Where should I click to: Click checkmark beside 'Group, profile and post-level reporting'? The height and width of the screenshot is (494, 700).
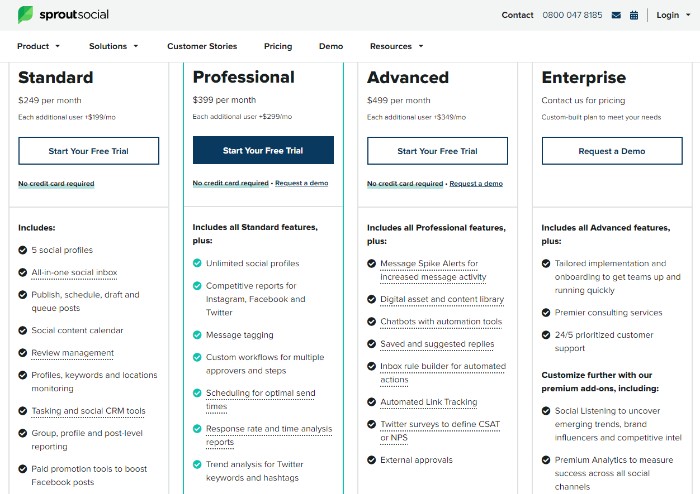tap(23, 433)
